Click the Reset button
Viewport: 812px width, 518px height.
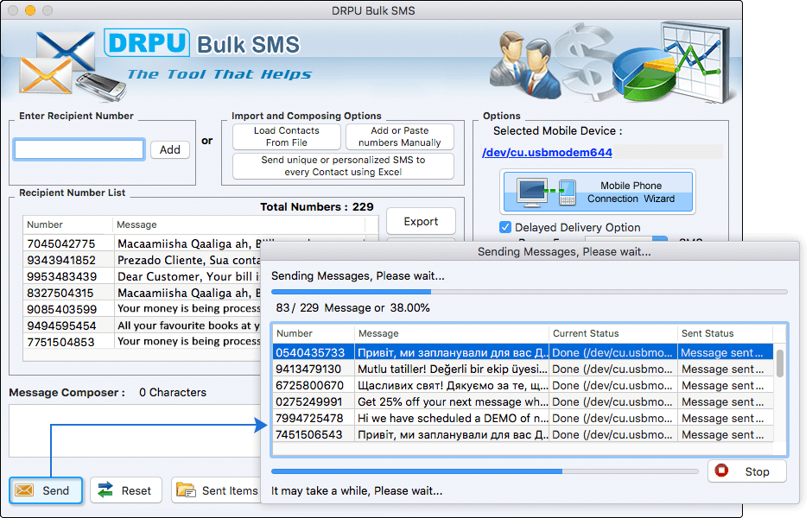coord(126,490)
